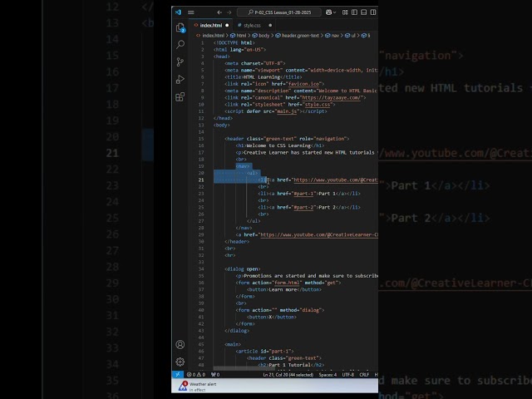
Task: Open the Manage gear icon
Action: coord(180,362)
